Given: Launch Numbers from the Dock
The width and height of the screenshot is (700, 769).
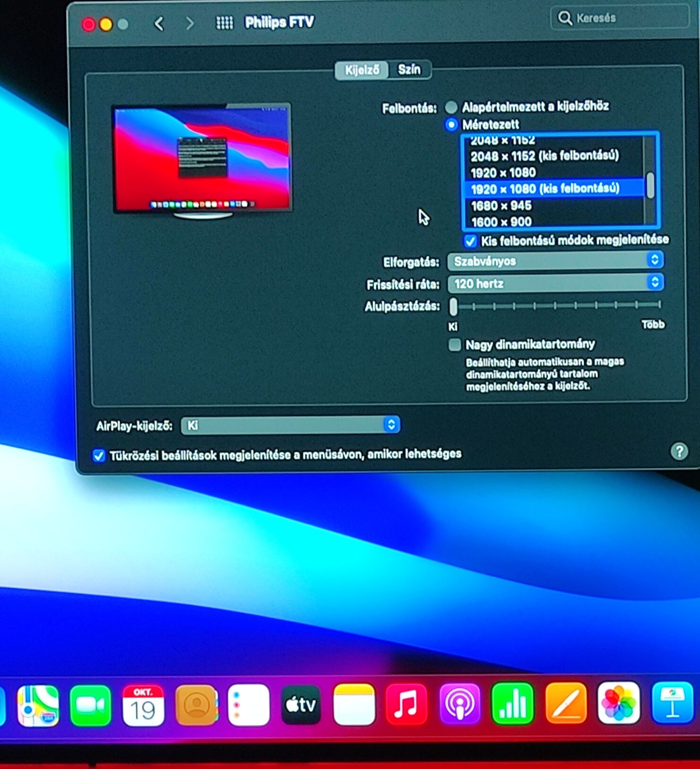Looking at the screenshot, I should [512, 703].
